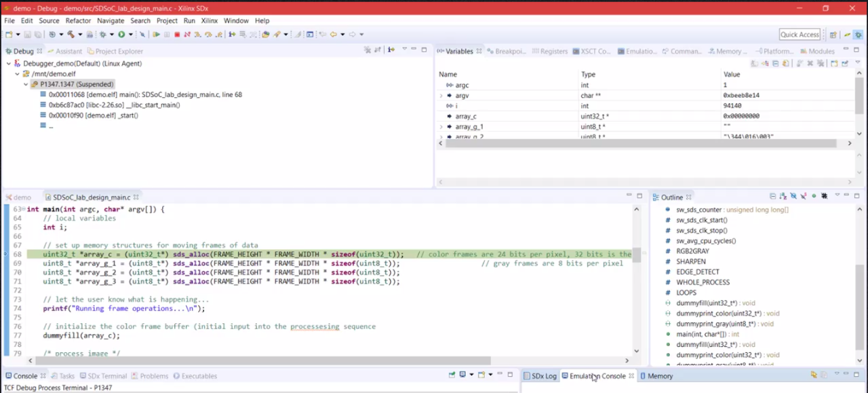Screen dimensions: 868x393
Task: Click the Debug bug launch icon
Action: pyautogui.click(x=102, y=34)
